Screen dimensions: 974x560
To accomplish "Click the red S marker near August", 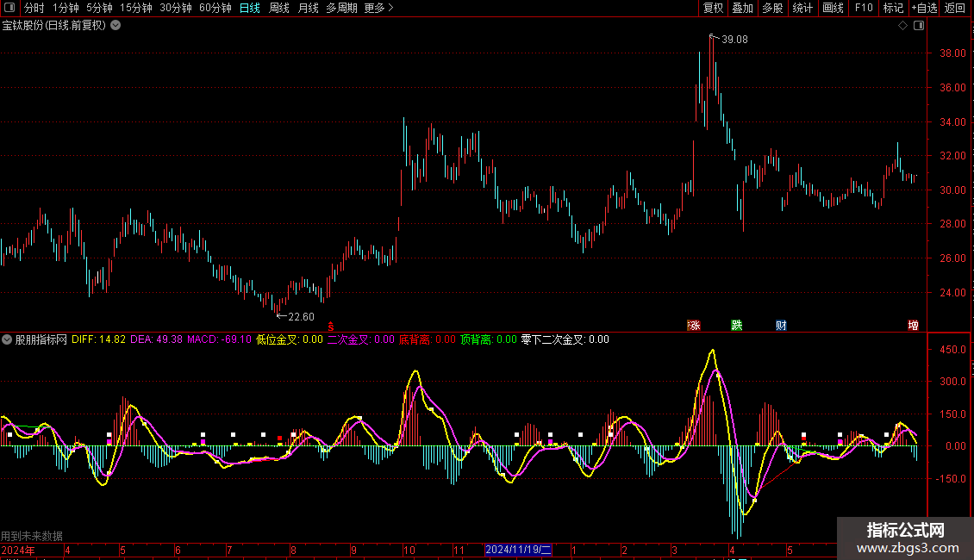I will (331, 327).
